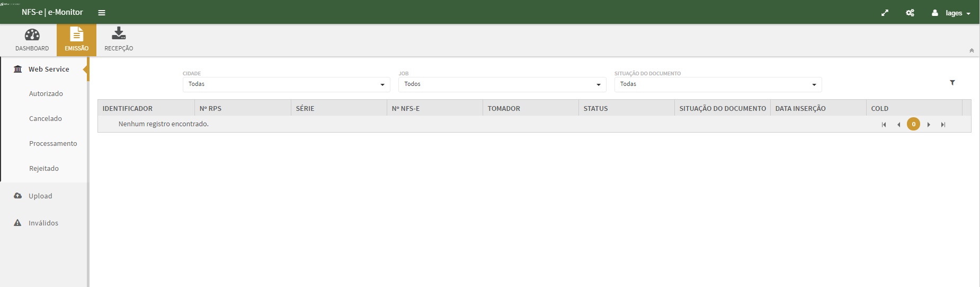Screen dimensions: 980x287
Task: Click the filter funnel icon
Action: coord(952,83)
